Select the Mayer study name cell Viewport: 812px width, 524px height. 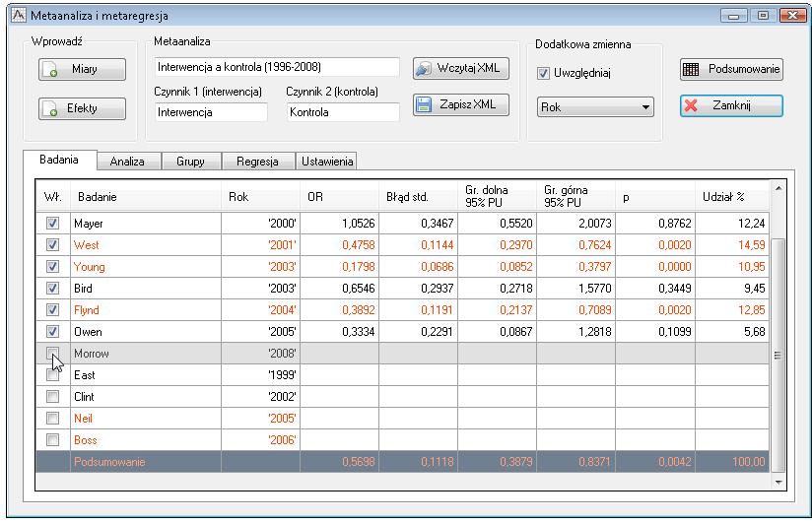[146, 224]
